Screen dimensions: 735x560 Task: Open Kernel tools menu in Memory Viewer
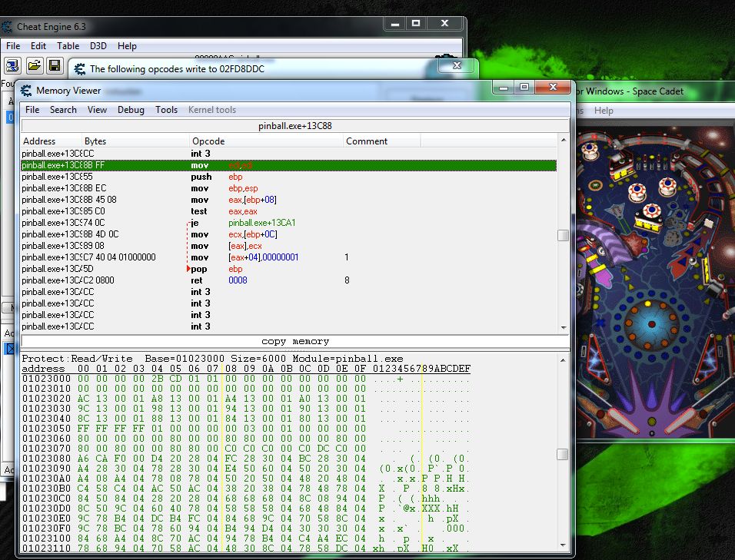click(x=212, y=110)
